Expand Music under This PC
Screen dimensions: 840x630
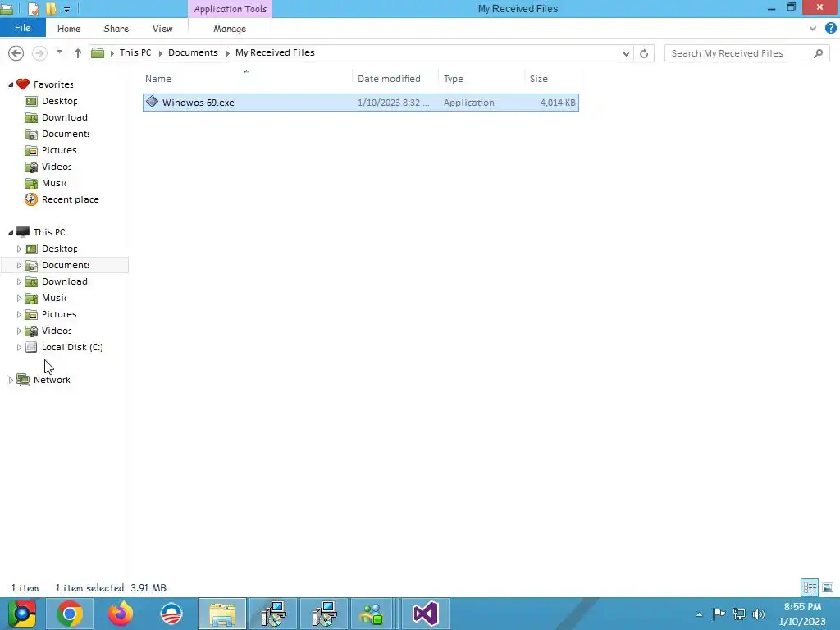[19, 298]
